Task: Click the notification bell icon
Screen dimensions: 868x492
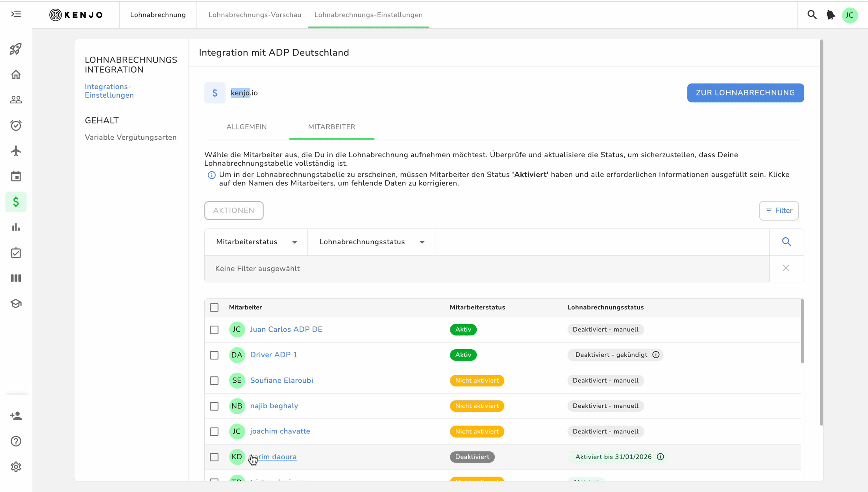Action: pos(831,15)
